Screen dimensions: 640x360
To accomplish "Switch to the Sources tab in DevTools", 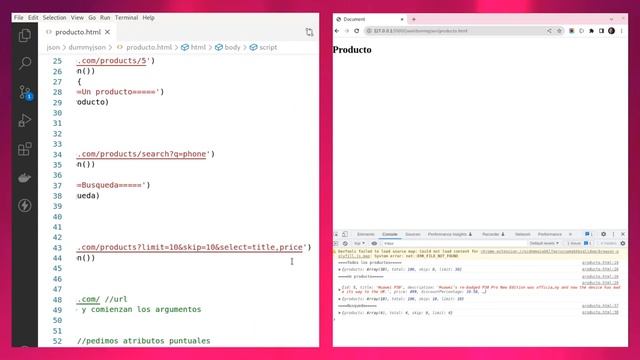I will point(413,234).
